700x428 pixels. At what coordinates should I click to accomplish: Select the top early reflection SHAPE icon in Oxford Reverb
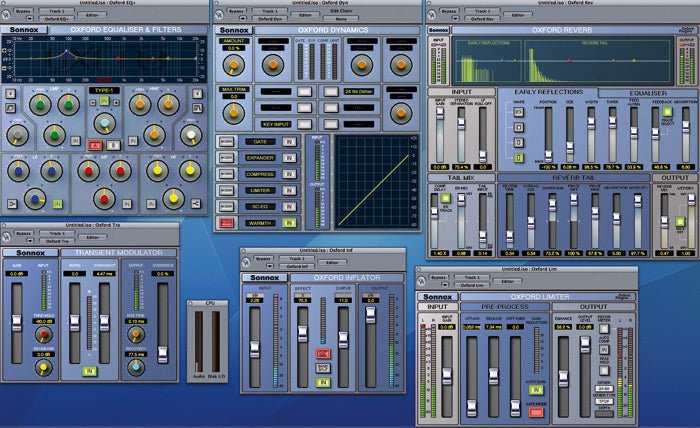pyautogui.click(x=519, y=112)
